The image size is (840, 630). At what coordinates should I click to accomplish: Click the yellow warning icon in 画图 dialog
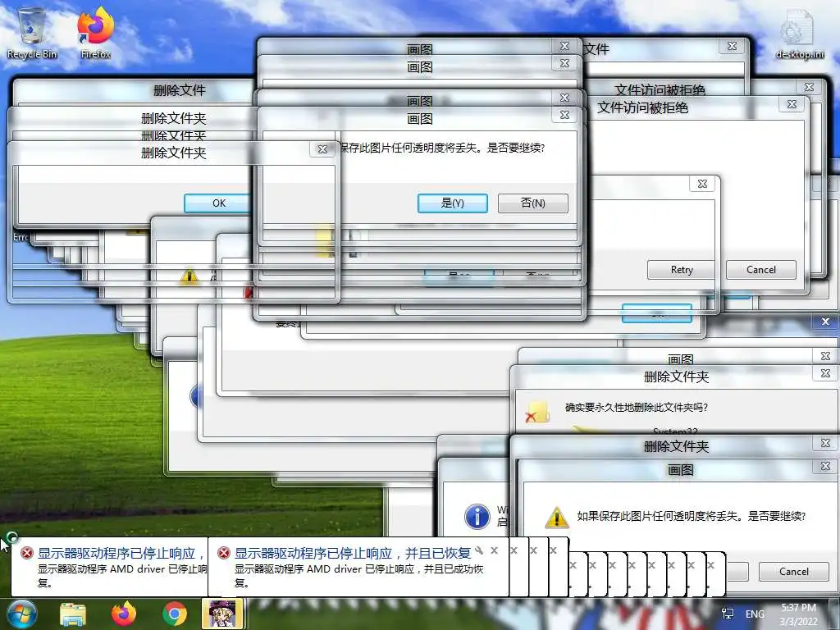pos(557,518)
